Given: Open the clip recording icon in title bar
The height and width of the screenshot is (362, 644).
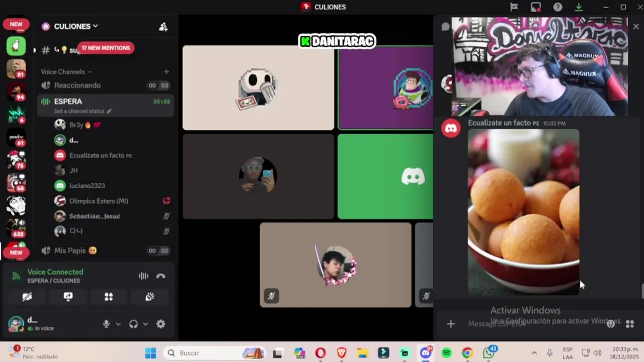Looking at the screenshot, I should [x=536, y=7].
